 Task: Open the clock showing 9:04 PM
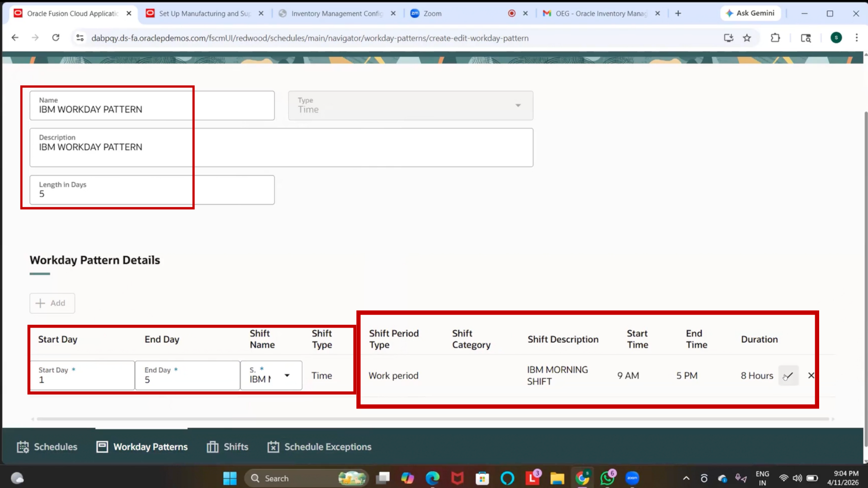tap(843, 478)
